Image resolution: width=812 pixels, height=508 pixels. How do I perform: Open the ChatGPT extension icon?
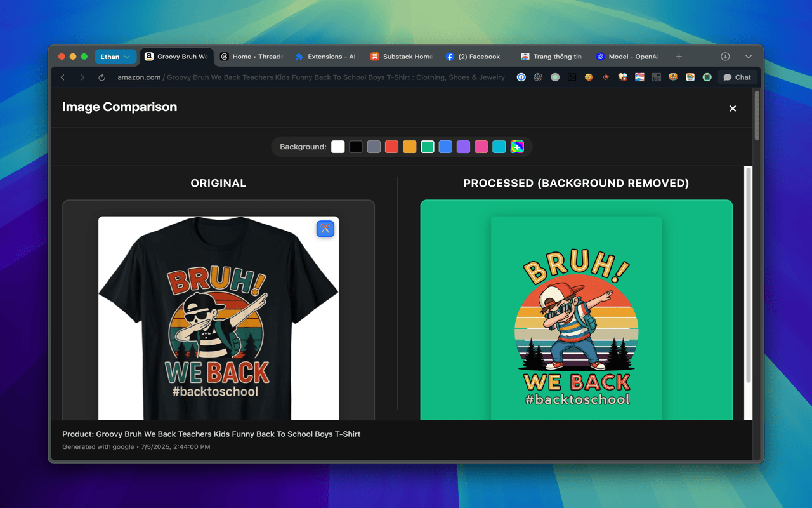pos(538,77)
